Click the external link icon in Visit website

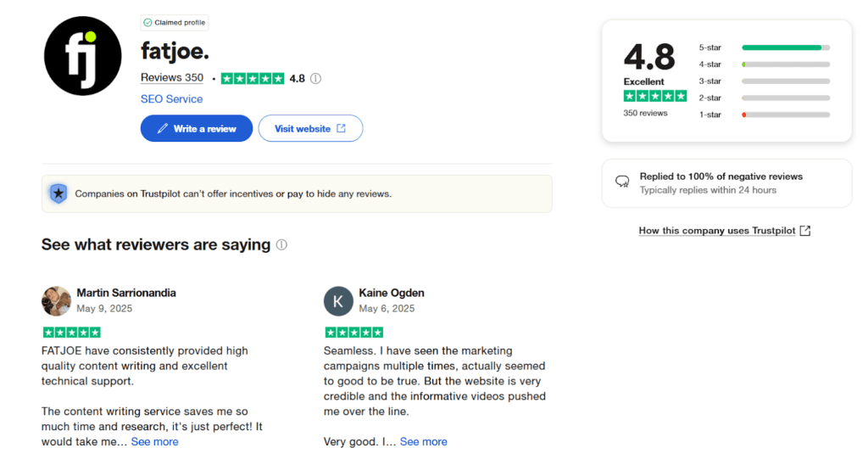[x=341, y=128]
